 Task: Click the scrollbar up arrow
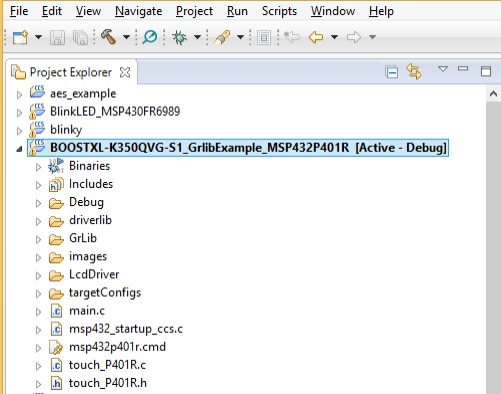point(493,94)
